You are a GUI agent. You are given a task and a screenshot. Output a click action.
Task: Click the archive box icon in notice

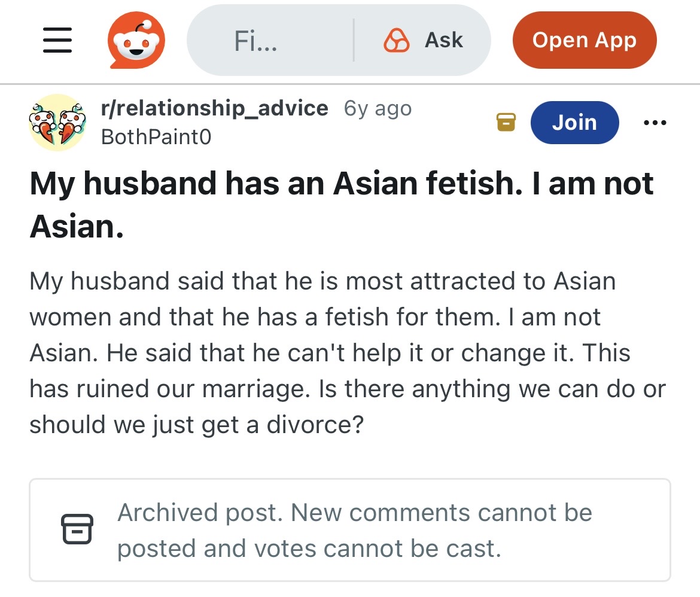(77, 529)
